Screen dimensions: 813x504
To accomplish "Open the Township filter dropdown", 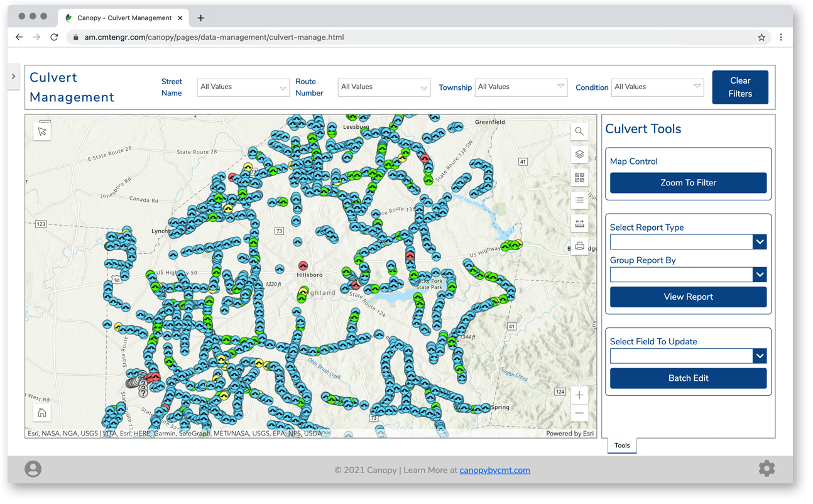I will pos(521,87).
